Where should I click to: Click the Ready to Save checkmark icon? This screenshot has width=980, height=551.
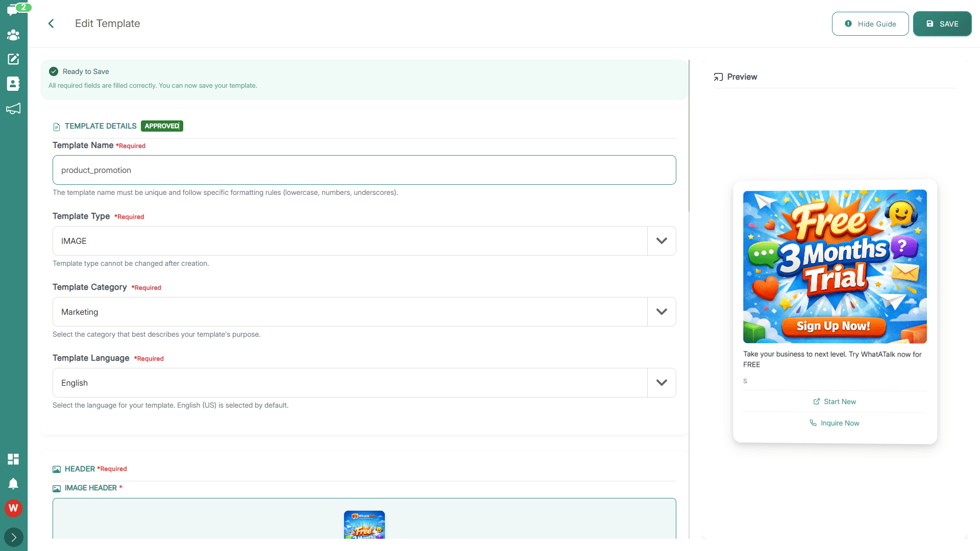(54, 71)
